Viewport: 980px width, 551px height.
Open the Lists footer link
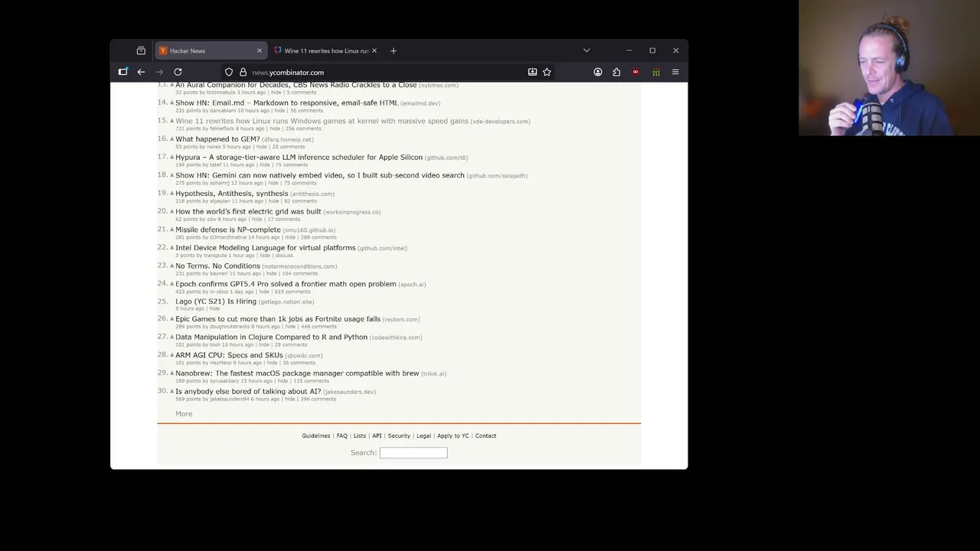tap(359, 436)
